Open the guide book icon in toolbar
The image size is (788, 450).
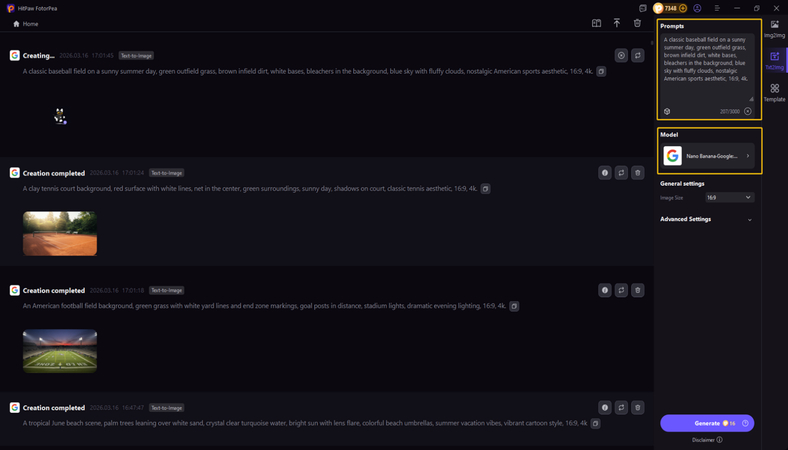(597, 23)
